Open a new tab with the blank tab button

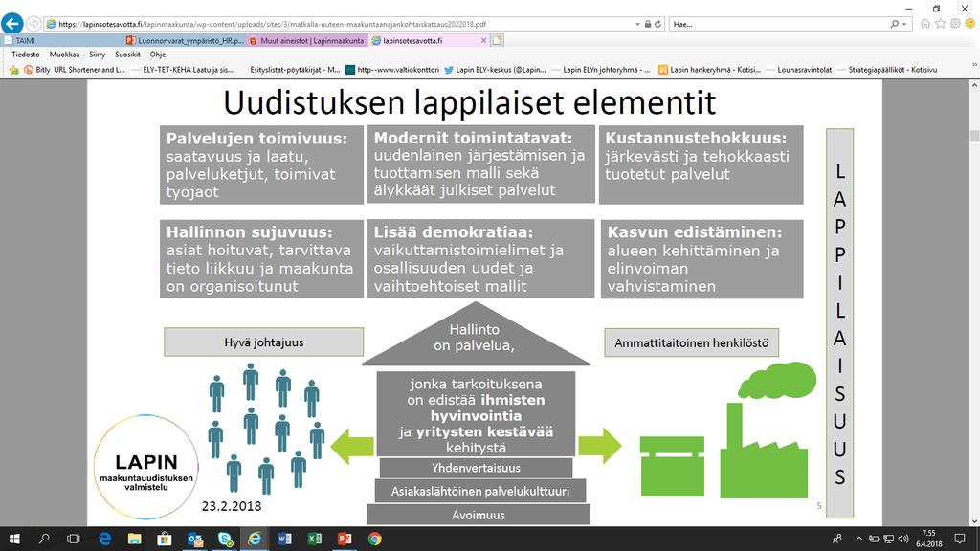(x=497, y=40)
